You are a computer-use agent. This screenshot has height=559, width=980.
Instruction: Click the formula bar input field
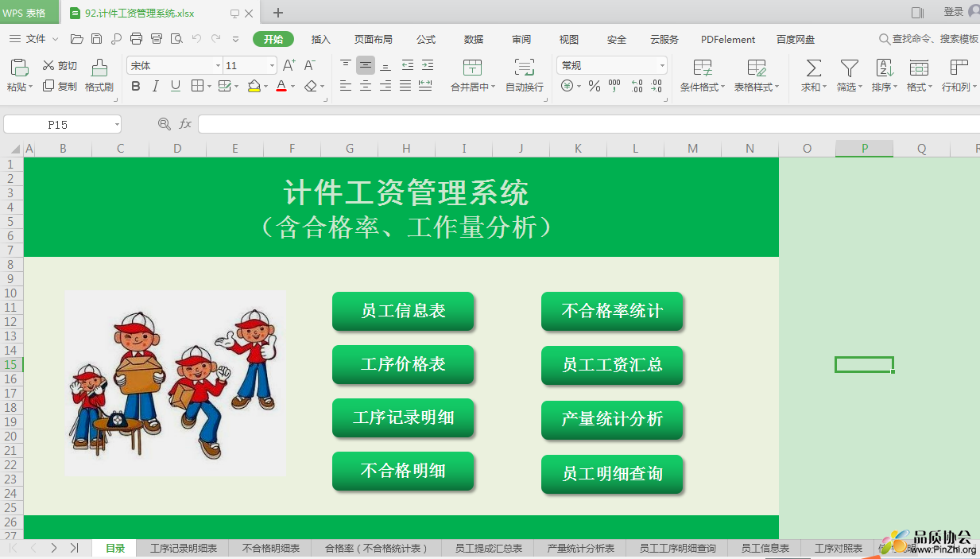pos(589,124)
